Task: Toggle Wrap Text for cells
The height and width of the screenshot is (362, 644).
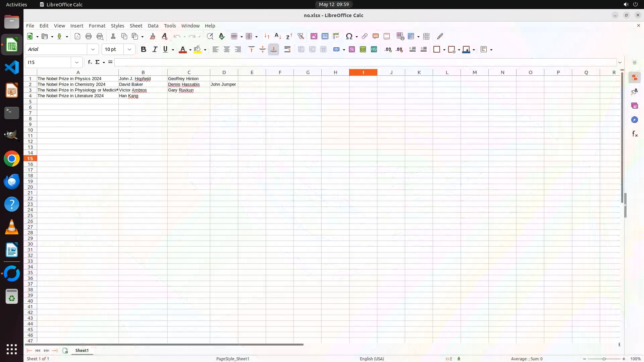Action: (x=287, y=49)
